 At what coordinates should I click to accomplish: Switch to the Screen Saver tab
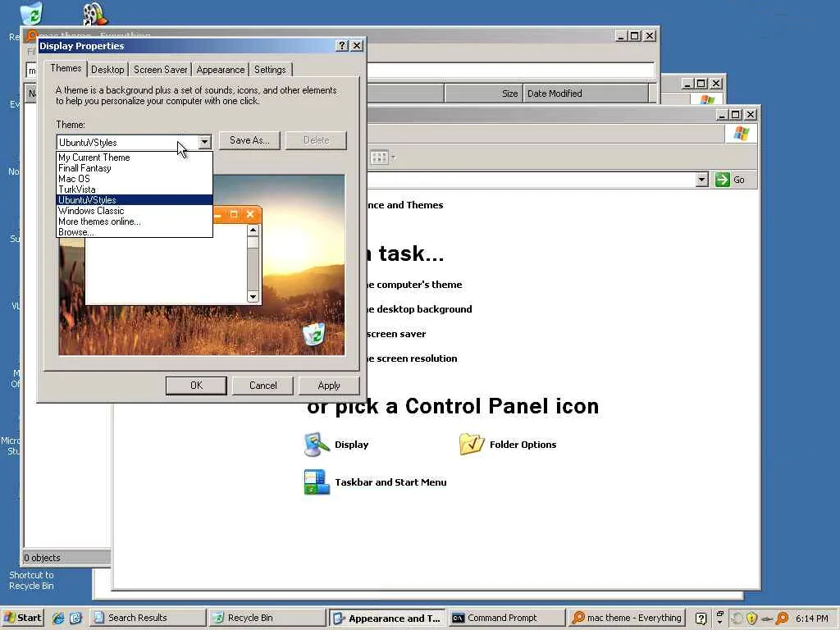pyautogui.click(x=160, y=70)
